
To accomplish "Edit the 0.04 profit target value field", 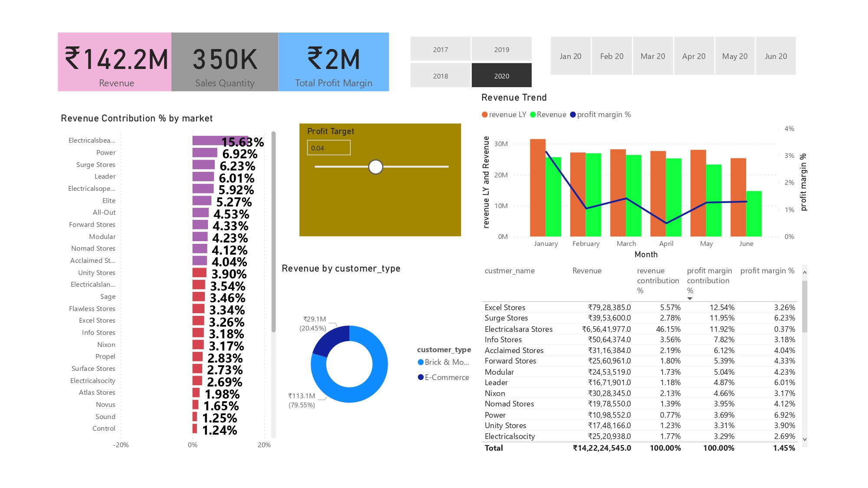I will click(x=328, y=148).
